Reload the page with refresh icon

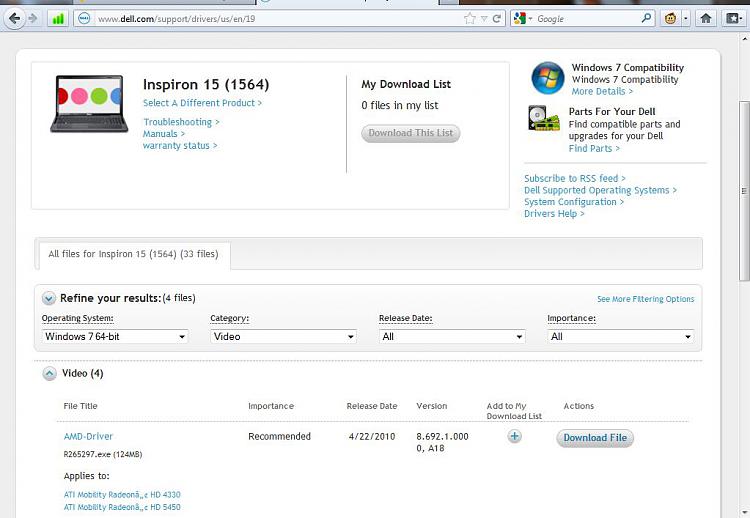pos(497,19)
